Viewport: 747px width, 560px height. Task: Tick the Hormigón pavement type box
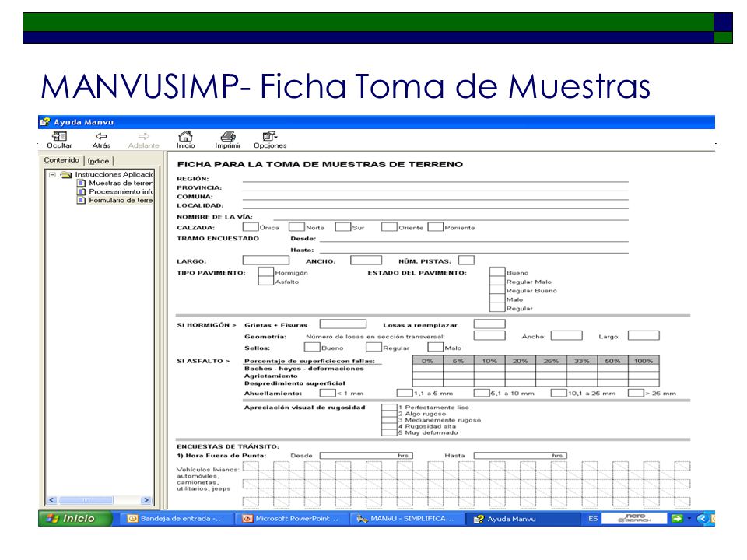pos(266,272)
